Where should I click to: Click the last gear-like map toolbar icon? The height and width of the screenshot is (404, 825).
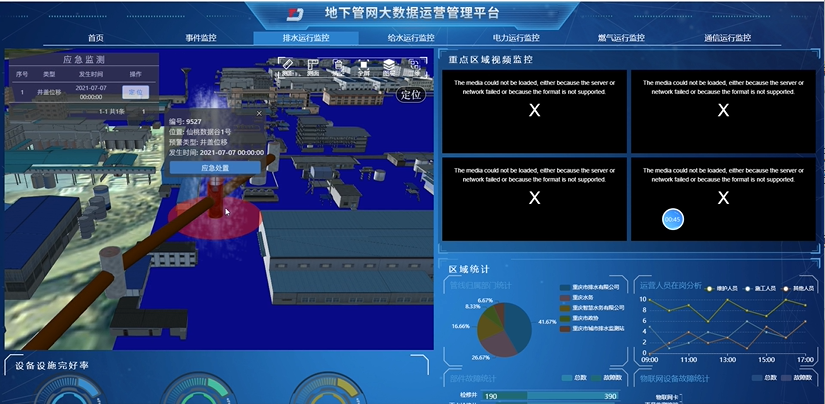point(414,65)
